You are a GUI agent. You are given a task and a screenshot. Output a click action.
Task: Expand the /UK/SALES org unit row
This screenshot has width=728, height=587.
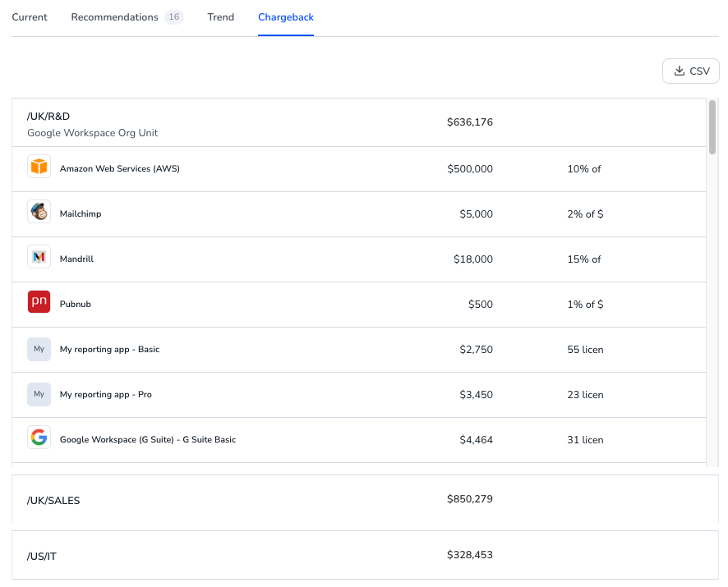click(x=365, y=499)
